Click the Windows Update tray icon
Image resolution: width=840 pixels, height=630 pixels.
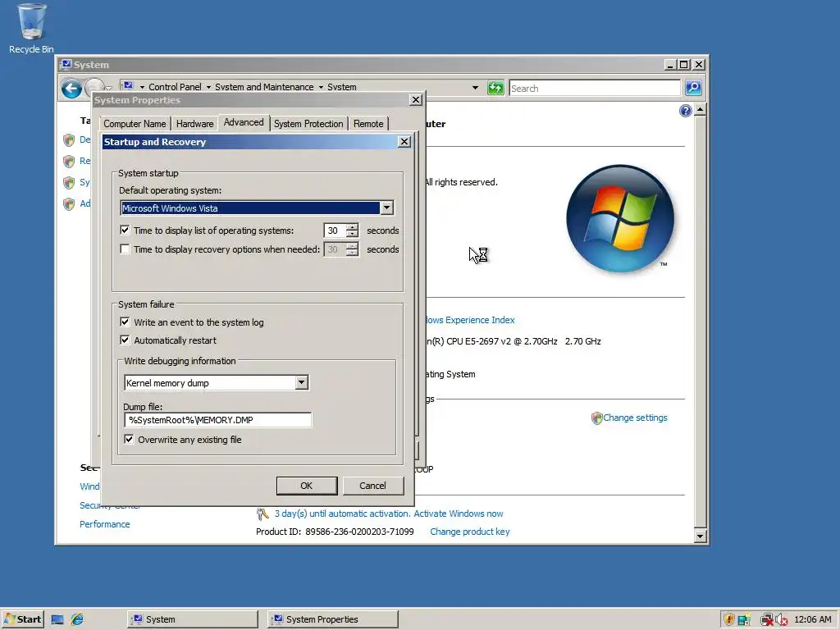(744, 620)
